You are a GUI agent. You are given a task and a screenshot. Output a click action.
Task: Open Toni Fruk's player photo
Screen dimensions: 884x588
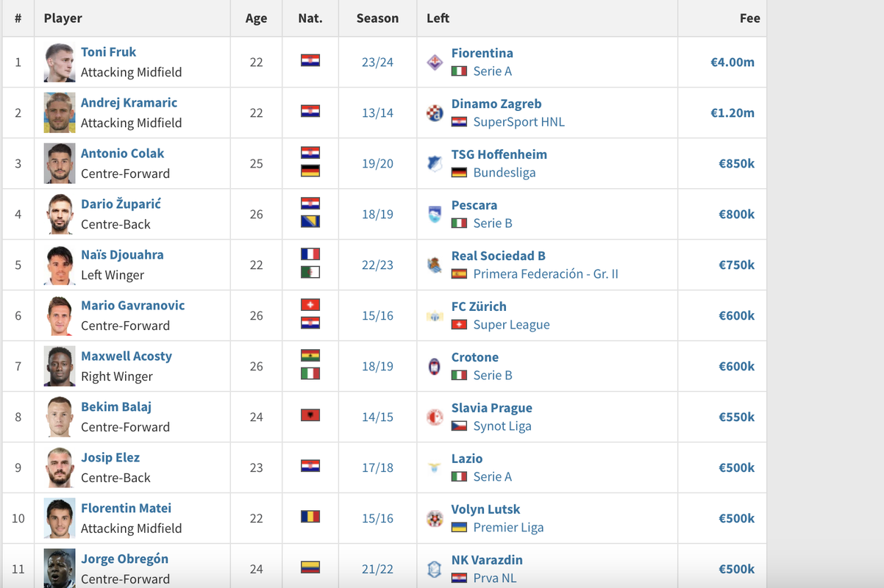(x=60, y=62)
